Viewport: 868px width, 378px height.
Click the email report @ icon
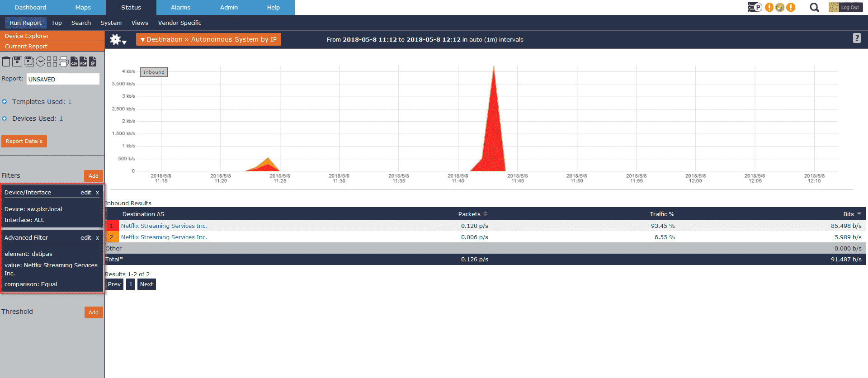click(x=93, y=61)
